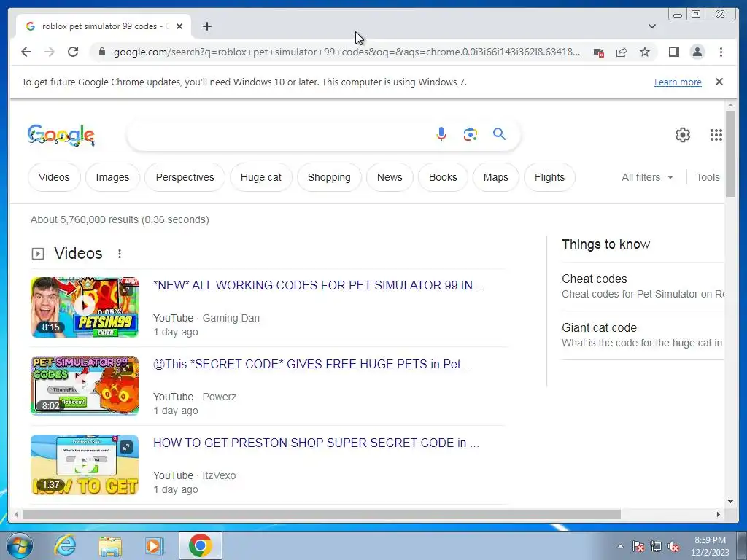Open the Tools button
This screenshot has width=747, height=560.
point(708,177)
